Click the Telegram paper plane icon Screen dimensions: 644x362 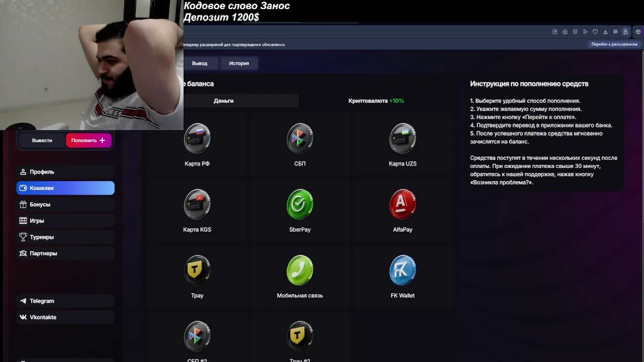[x=23, y=301]
